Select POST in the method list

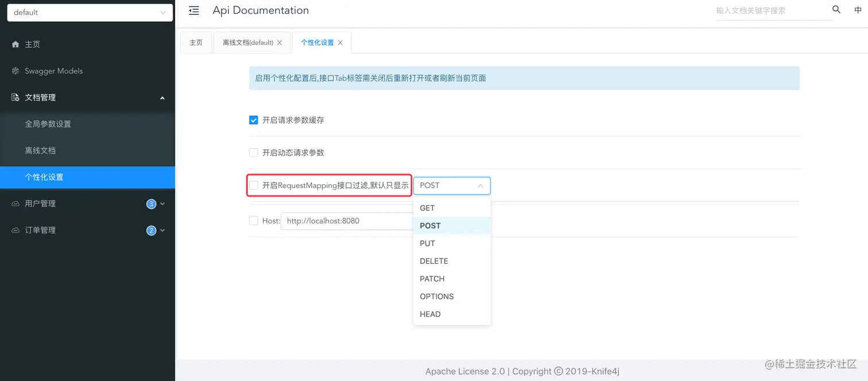pos(452,226)
